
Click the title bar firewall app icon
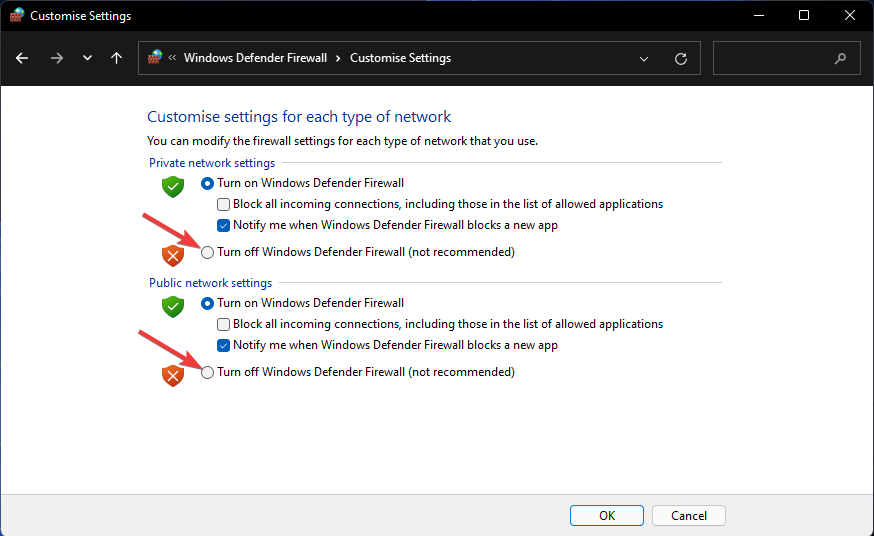pyautogui.click(x=17, y=15)
